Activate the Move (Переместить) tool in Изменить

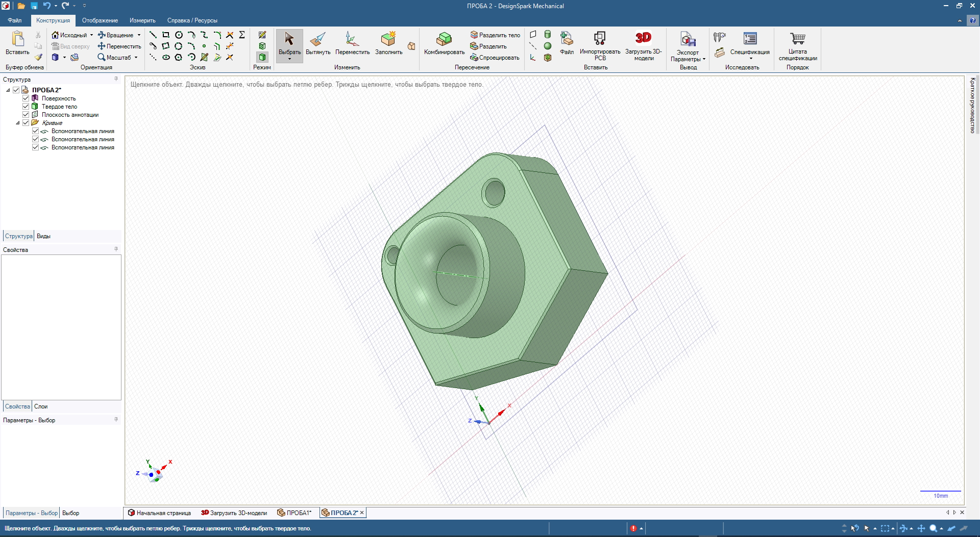352,43
